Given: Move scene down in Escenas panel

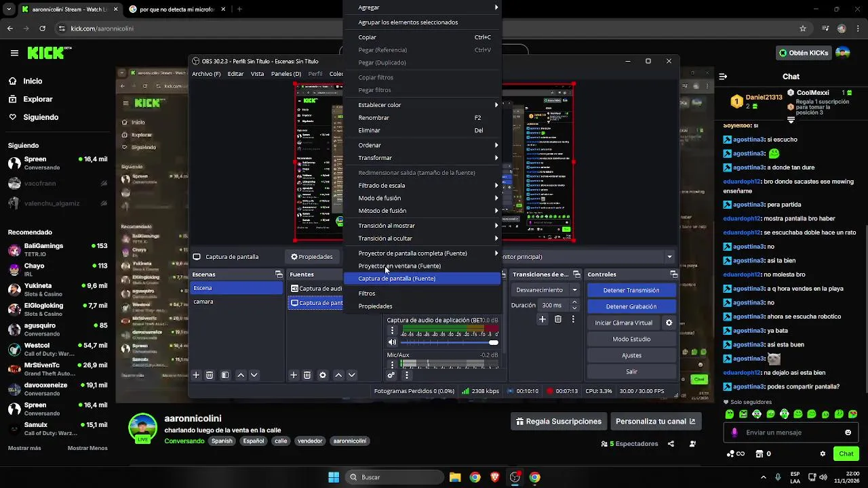Looking at the screenshot, I should tap(254, 375).
